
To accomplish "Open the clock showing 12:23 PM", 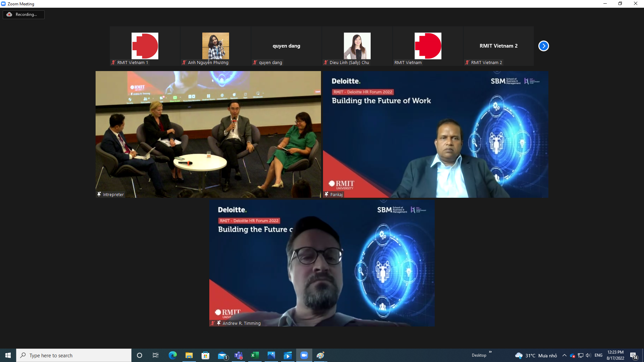I will [615, 355].
